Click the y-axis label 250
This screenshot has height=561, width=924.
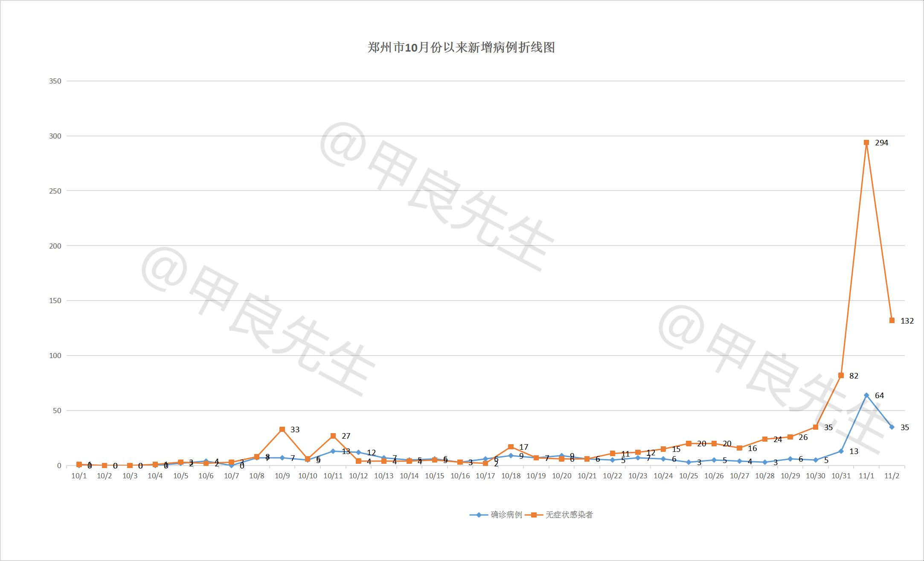(x=55, y=191)
